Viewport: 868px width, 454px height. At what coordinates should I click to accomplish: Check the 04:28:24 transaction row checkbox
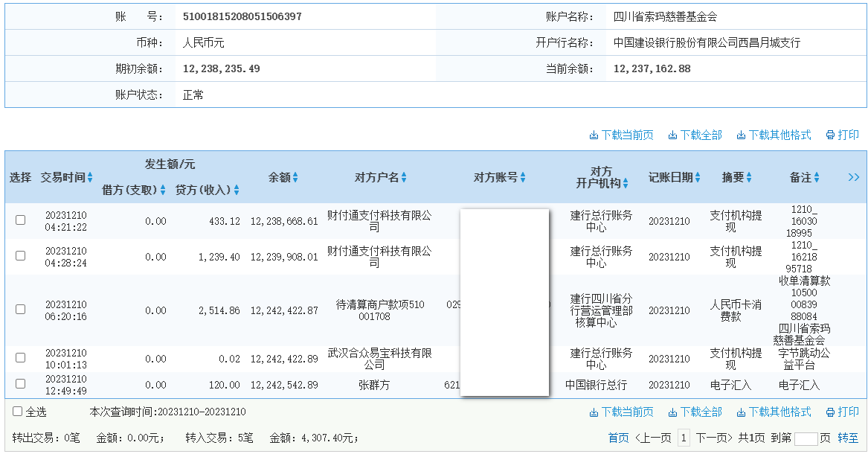tap(21, 256)
